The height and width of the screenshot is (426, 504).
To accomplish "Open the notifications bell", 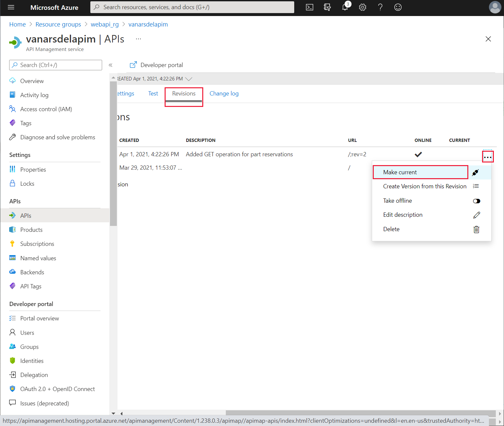I will click(345, 7).
